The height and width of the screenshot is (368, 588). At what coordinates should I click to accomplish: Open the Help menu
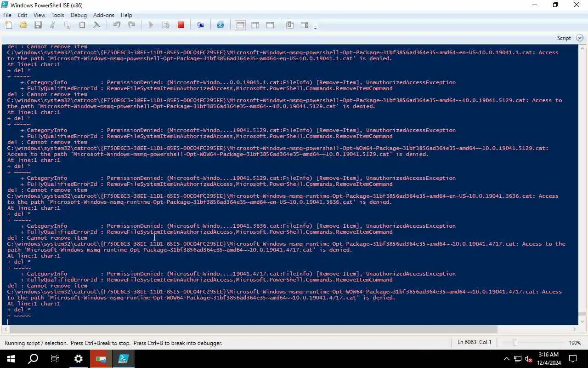coord(126,15)
